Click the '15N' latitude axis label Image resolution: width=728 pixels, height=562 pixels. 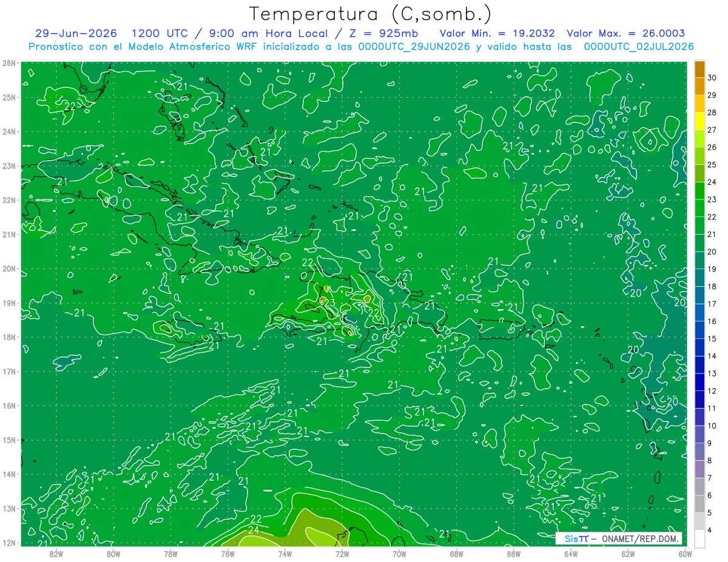pyautogui.click(x=9, y=440)
